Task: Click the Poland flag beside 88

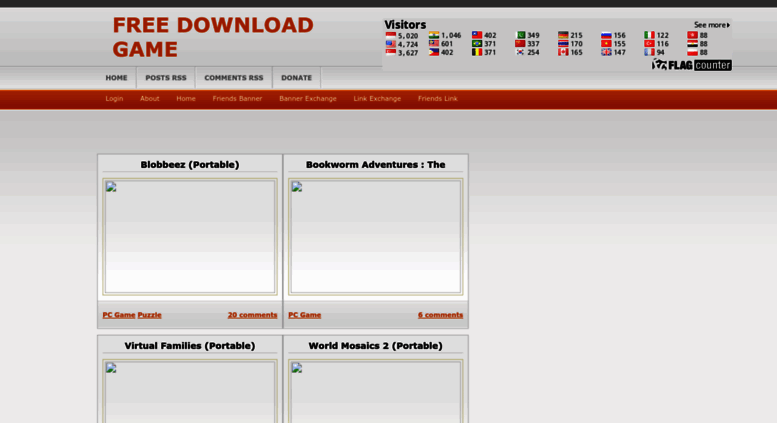Action: 692,52
